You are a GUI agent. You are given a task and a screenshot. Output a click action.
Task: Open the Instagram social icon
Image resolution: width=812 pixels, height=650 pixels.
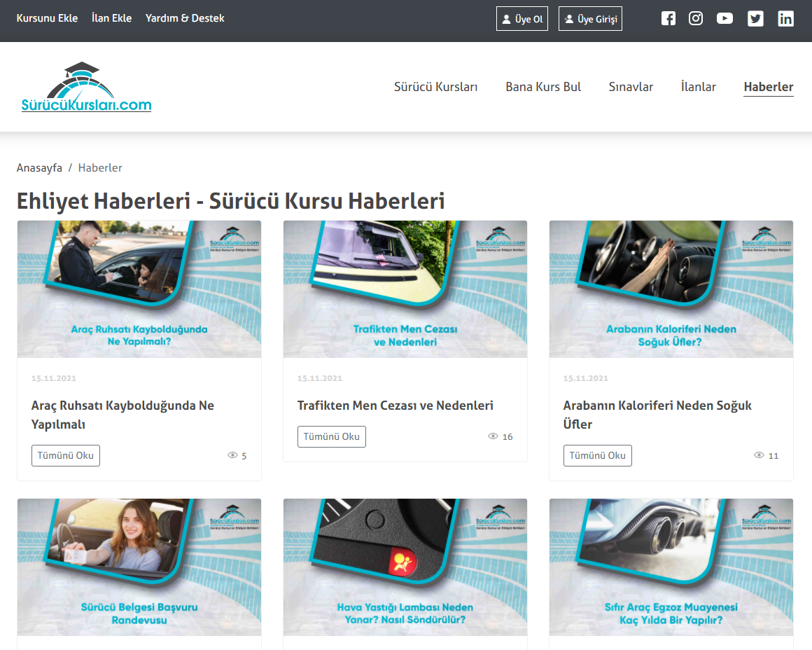click(x=696, y=19)
